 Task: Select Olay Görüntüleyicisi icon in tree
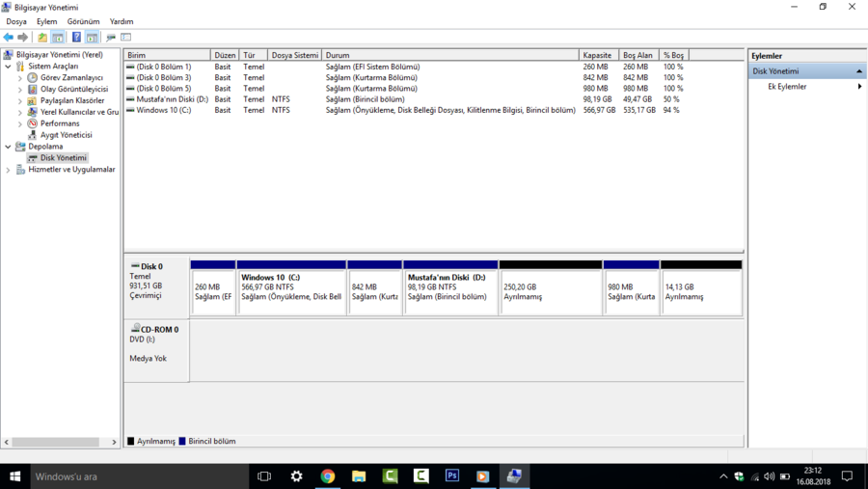tap(33, 89)
